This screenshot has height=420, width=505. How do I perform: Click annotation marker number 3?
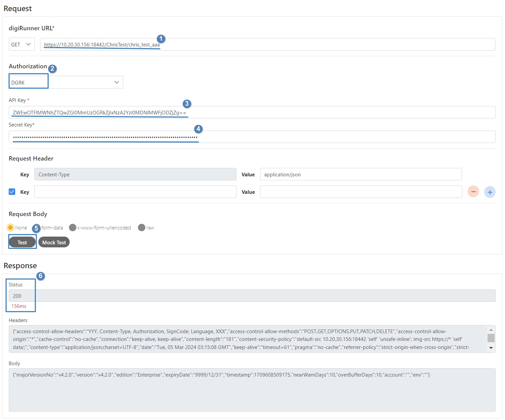pos(187,104)
